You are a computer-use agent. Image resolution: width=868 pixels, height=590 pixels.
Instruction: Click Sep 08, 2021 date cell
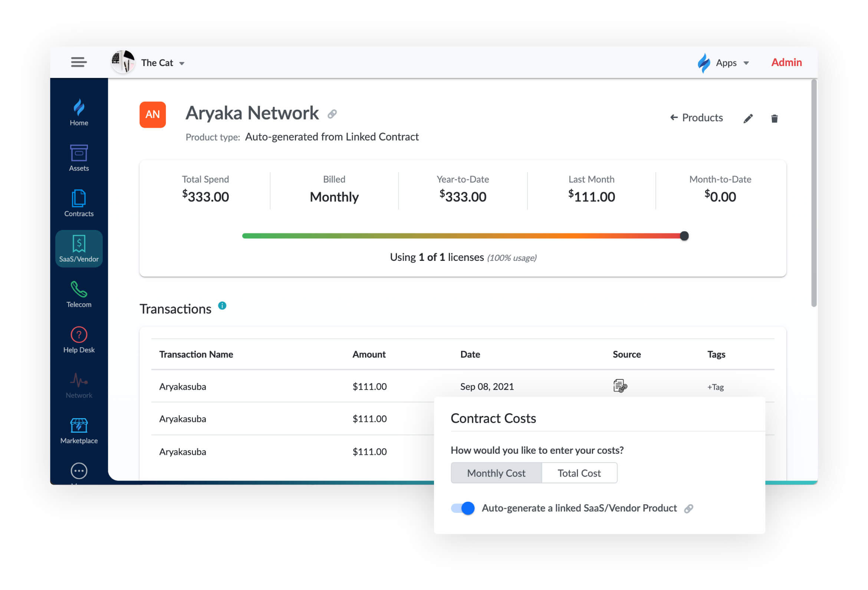[487, 386]
